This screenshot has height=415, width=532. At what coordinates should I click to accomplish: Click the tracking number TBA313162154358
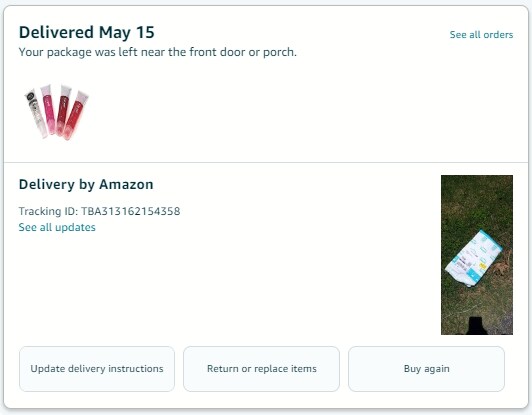(131, 211)
